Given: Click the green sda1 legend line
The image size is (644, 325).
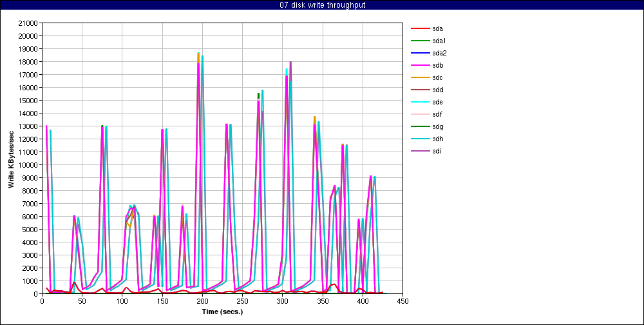Looking at the screenshot, I should 420,41.
